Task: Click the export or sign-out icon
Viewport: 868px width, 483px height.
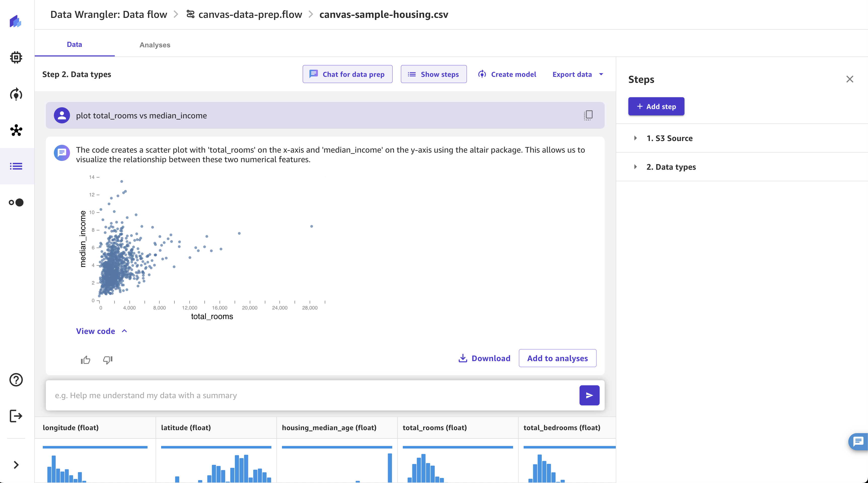Action: [x=16, y=416]
